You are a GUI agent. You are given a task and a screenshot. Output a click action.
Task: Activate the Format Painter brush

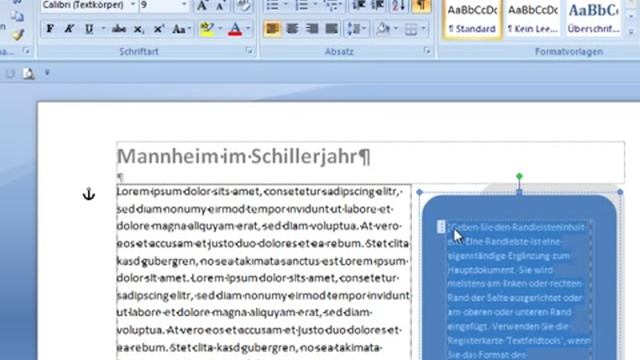click(17, 35)
